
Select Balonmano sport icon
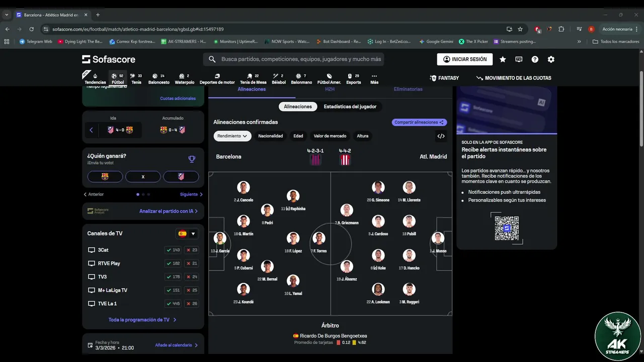pyautogui.click(x=301, y=79)
